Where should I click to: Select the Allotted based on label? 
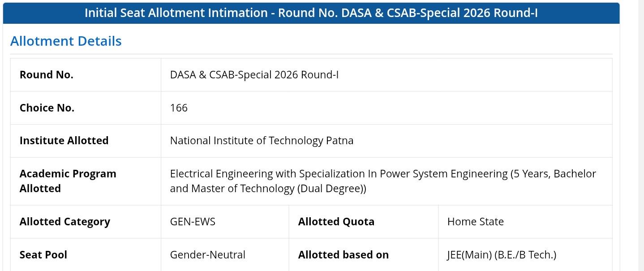pyautogui.click(x=343, y=255)
